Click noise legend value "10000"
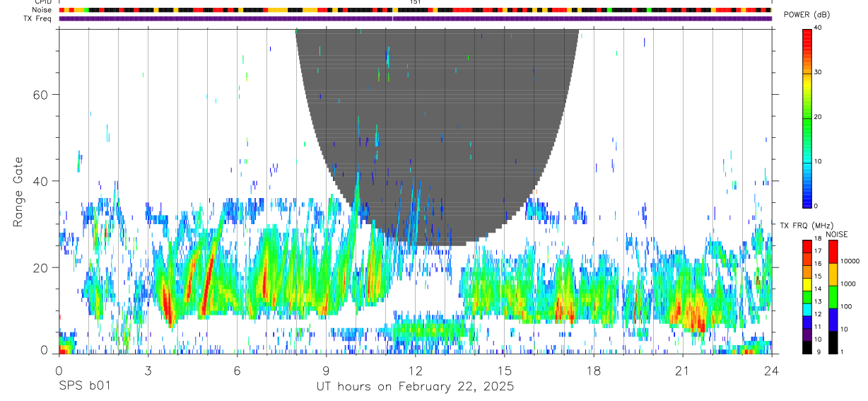Viewport: 868px width, 401px height. [x=850, y=261]
